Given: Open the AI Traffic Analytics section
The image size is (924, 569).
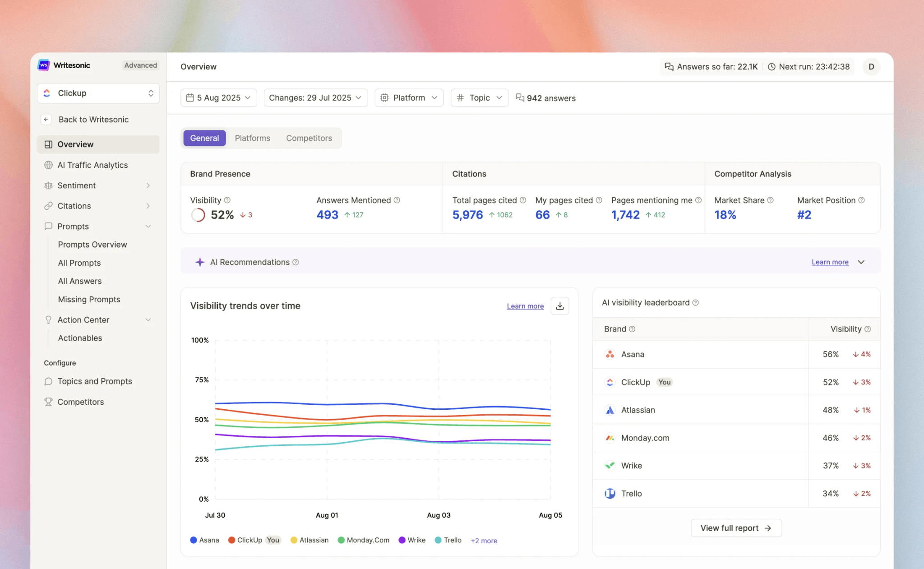Looking at the screenshot, I should point(92,165).
